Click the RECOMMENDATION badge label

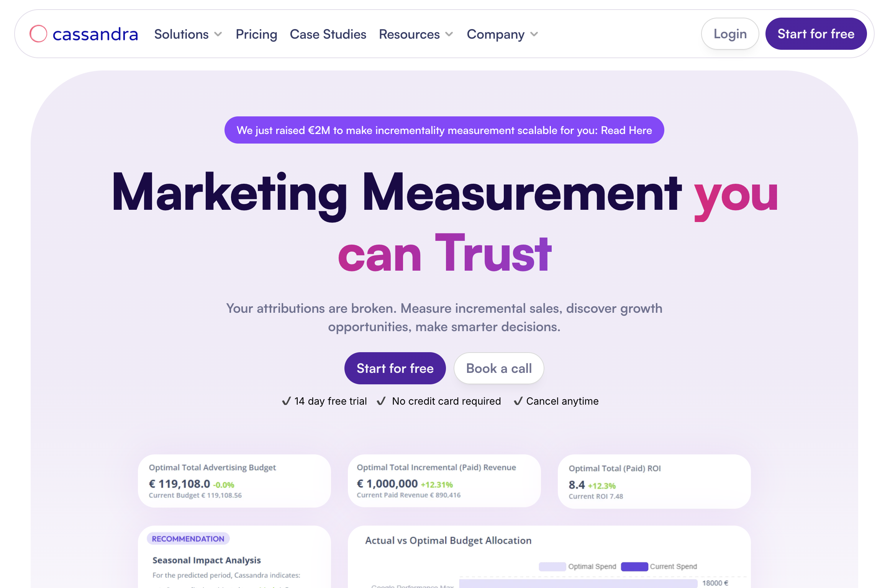[187, 539]
